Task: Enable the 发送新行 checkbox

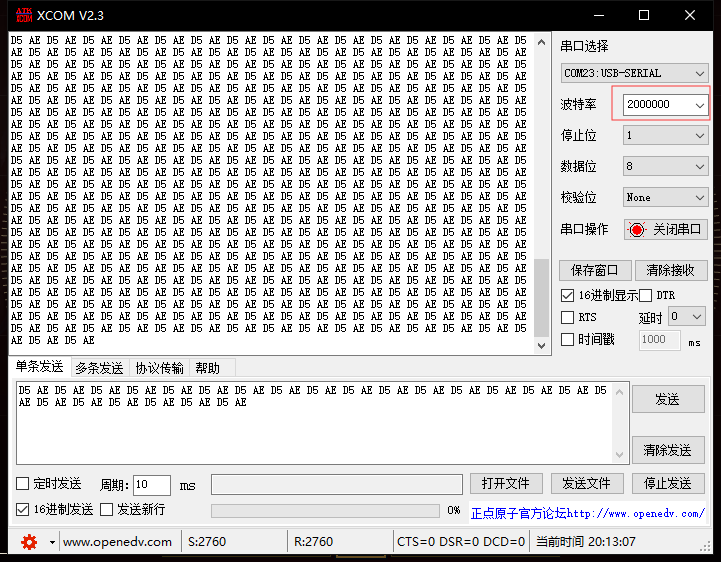Action: coord(107,510)
